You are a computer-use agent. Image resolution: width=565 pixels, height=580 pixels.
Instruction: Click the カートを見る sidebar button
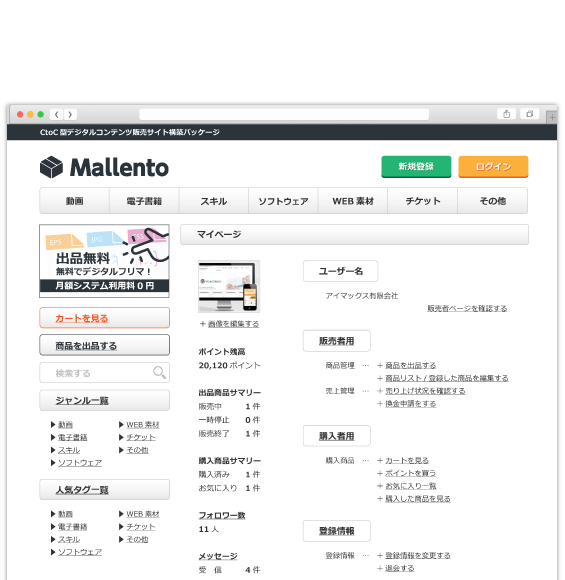(104, 318)
